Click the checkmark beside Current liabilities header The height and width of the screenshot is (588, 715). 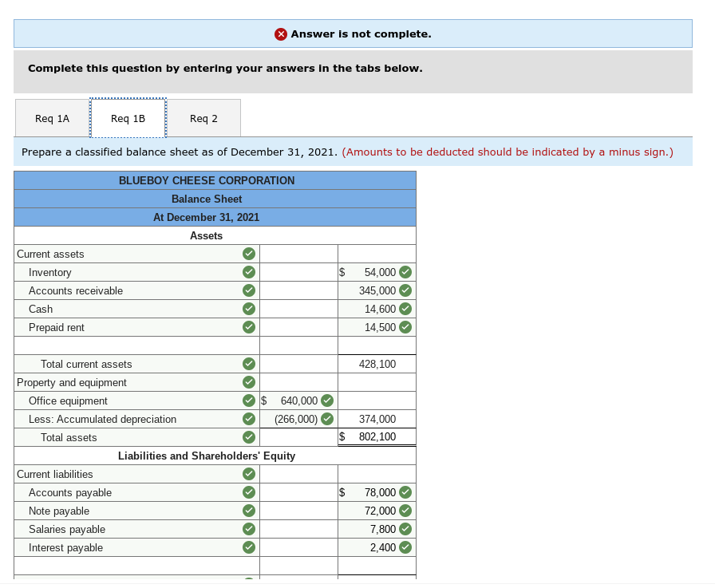click(248, 474)
